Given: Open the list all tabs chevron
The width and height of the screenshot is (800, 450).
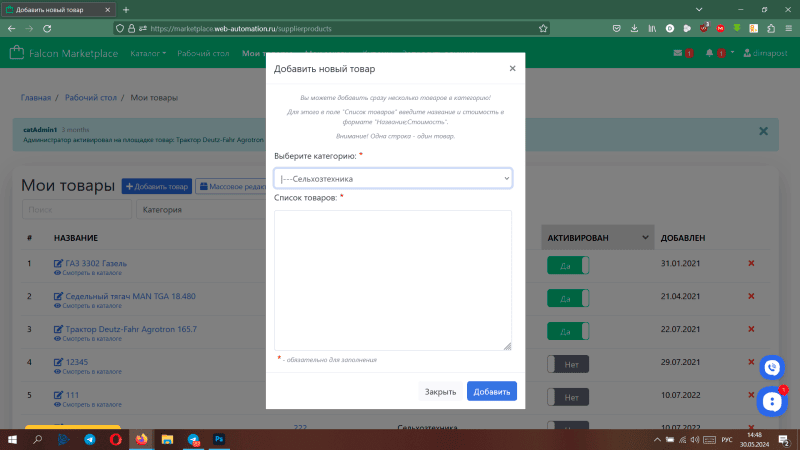Looking at the screenshot, I should (x=699, y=10).
